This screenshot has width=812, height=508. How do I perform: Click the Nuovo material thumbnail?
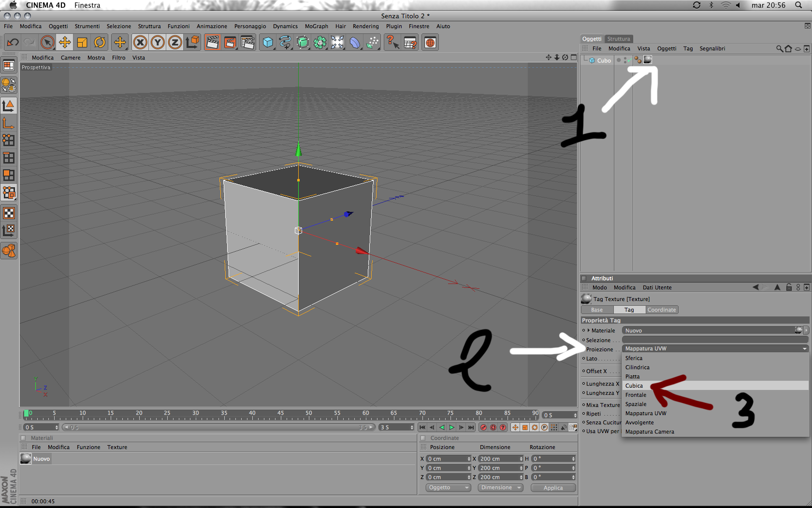pyautogui.click(x=26, y=458)
